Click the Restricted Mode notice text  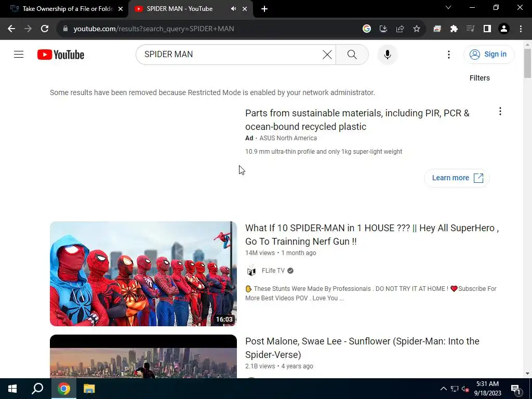[212, 92]
